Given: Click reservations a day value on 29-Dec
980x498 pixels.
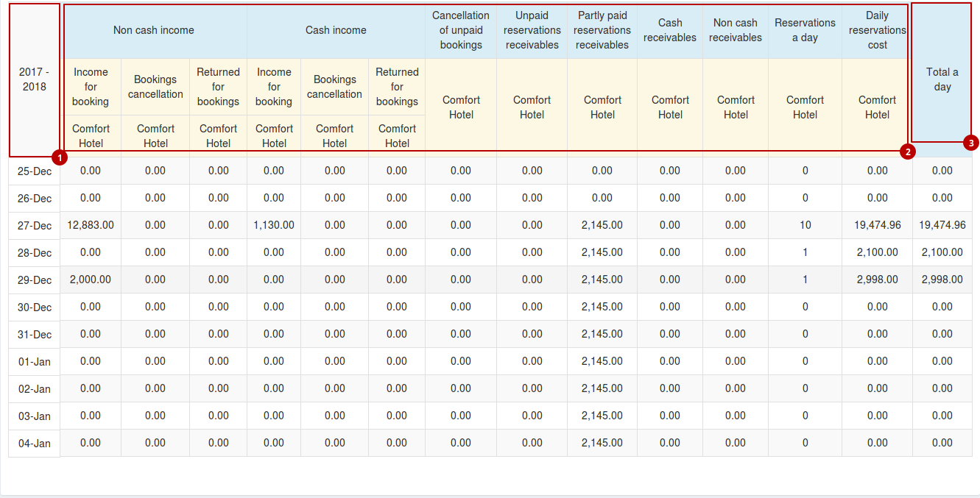Looking at the screenshot, I should [x=805, y=280].
